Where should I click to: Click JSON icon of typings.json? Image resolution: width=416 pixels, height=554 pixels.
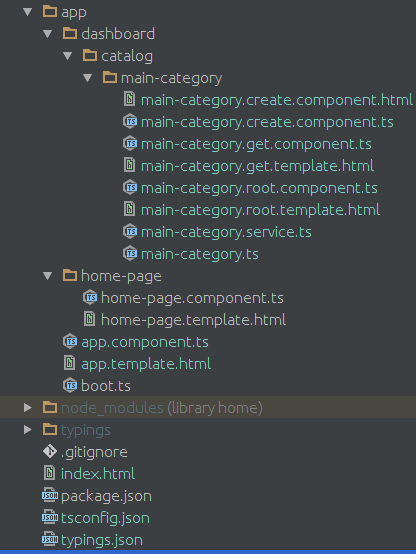(50, 539)
